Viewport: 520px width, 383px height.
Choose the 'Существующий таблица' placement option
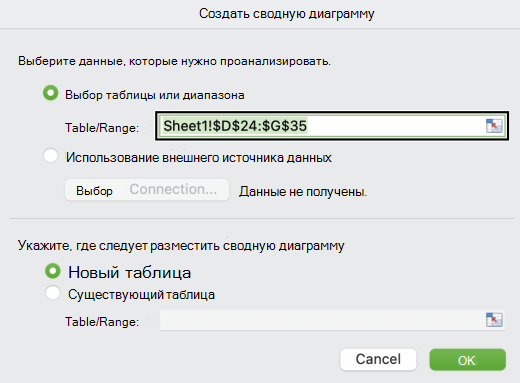pos(53,293)
